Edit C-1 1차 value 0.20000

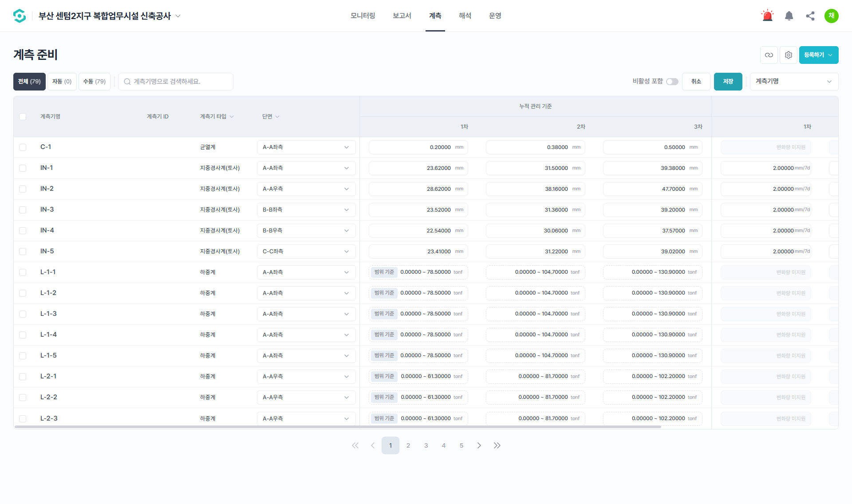coord(418,147)
